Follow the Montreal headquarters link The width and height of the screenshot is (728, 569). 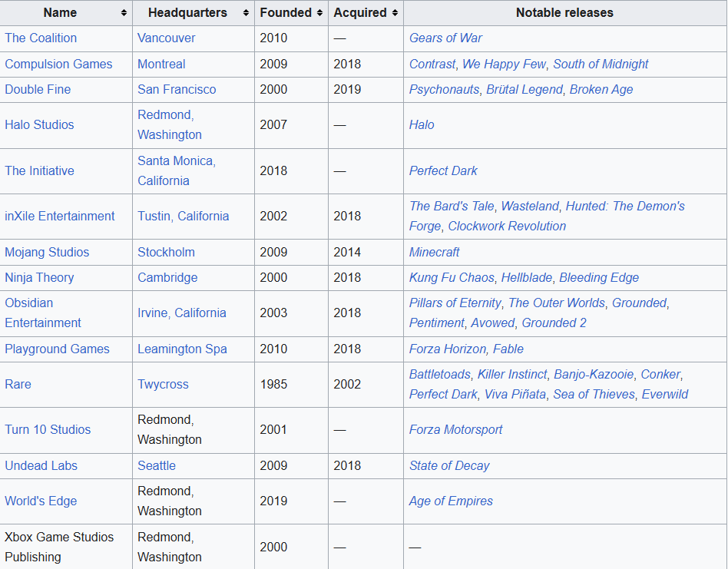(161, 64)
